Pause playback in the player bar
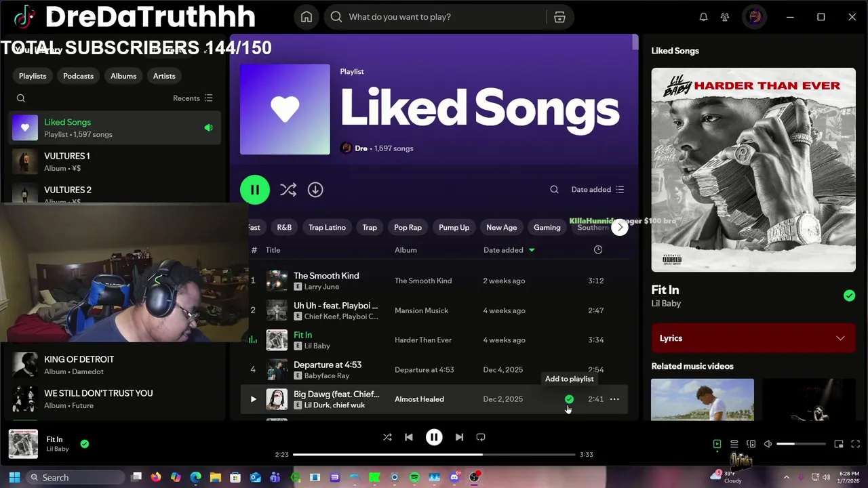 click(434, 437)
